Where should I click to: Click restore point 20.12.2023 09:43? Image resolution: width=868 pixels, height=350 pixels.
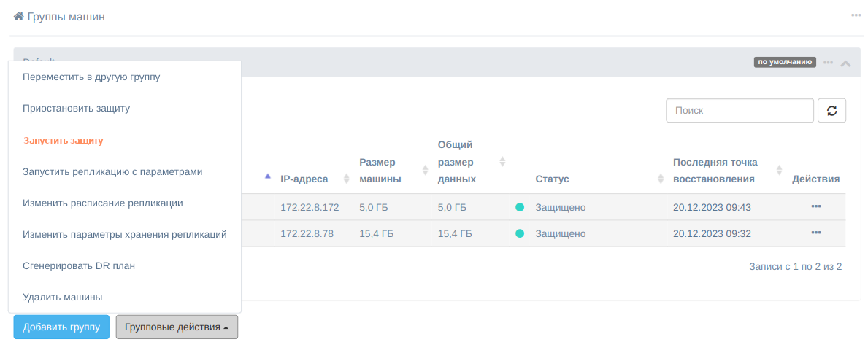[x=712, y=207]
